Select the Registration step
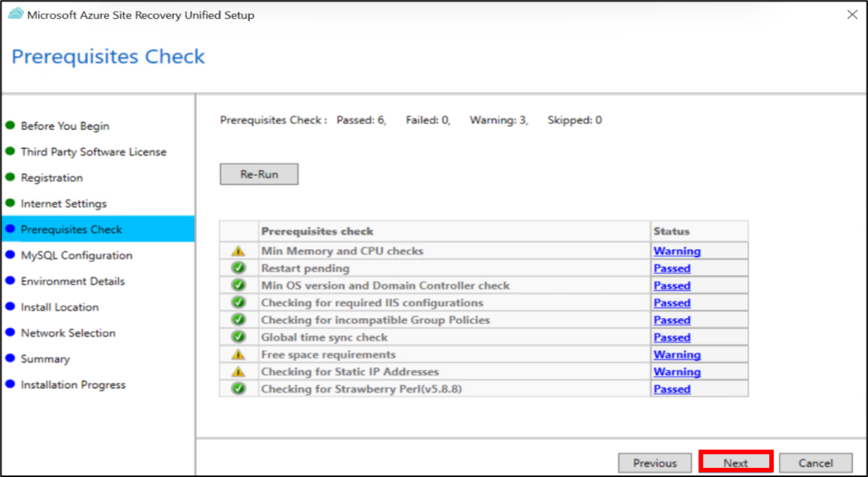 [52, 178]
